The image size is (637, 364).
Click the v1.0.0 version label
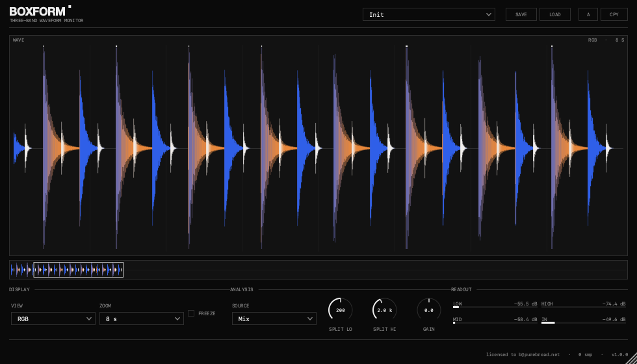[x=619, y=354]
